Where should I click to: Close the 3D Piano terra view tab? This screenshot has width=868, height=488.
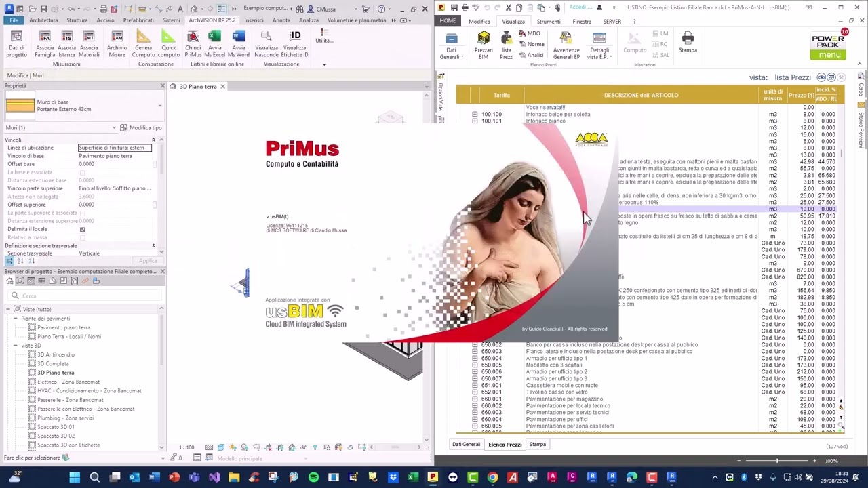pyautogui.click(x=222, y=87)
